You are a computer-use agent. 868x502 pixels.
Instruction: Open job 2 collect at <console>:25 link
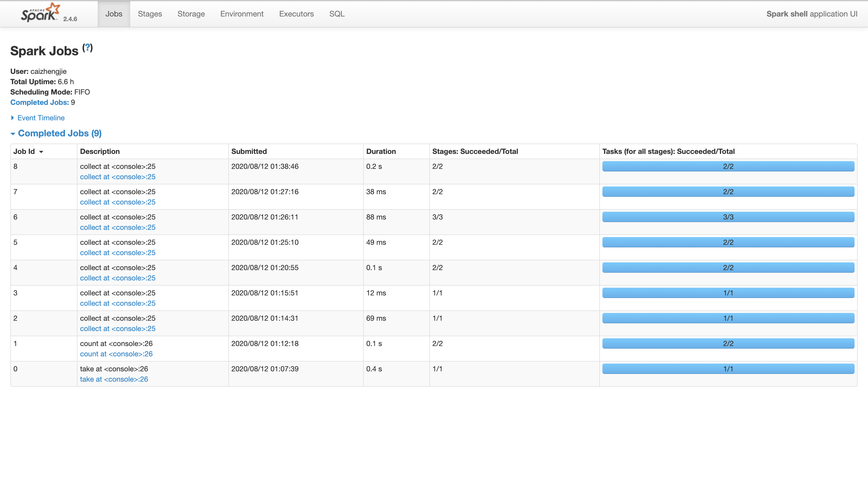(x=118, y=328)
